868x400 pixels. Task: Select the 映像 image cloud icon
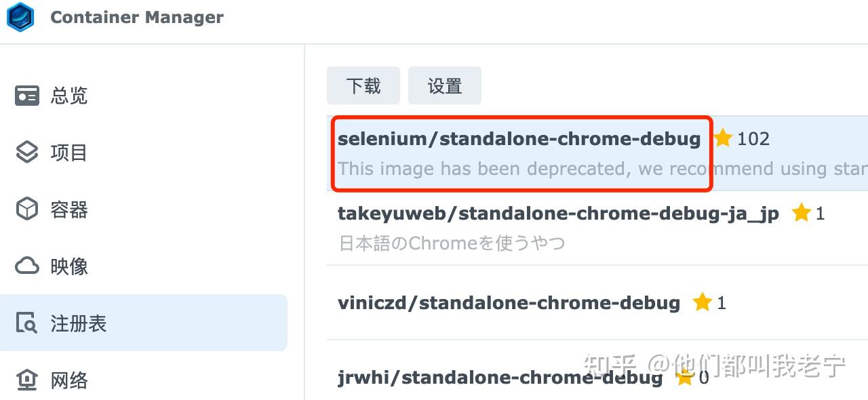27,266
